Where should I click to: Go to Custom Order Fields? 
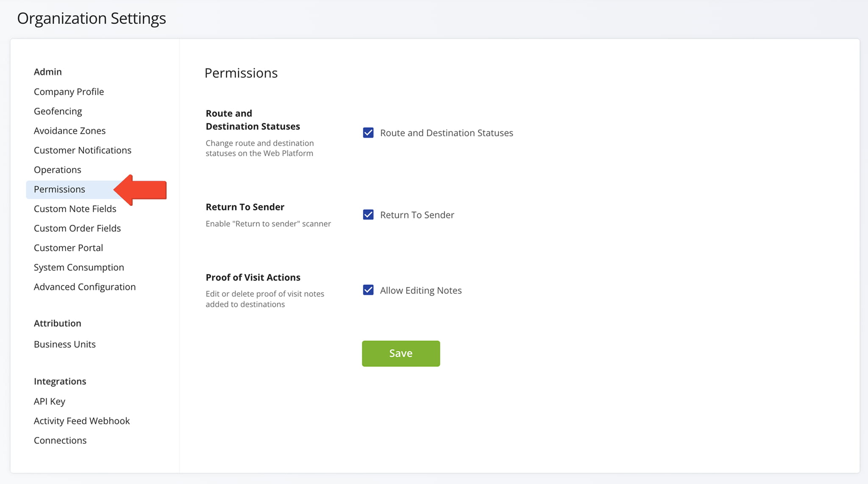(x=77, y=228)
